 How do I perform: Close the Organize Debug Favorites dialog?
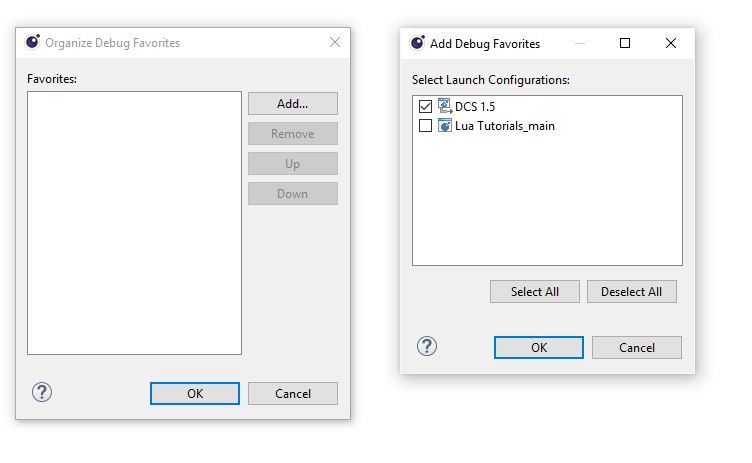(x=335, y=42)
